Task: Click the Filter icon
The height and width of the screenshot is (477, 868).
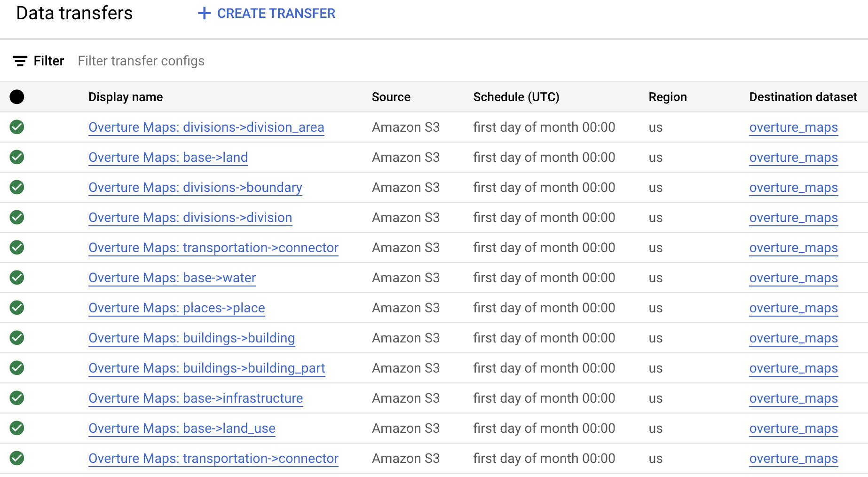Action: 20,61
